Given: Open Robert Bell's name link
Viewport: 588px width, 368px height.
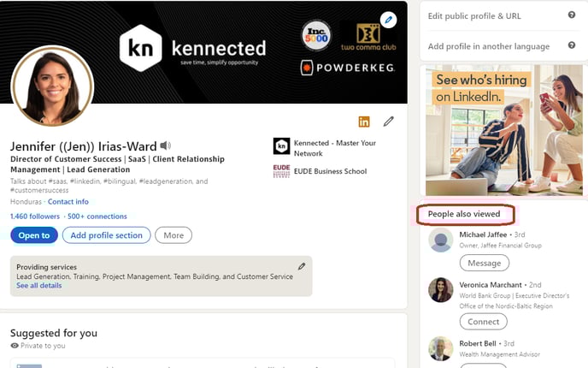Looking at the screenshot, I should (x=478, y=343).
